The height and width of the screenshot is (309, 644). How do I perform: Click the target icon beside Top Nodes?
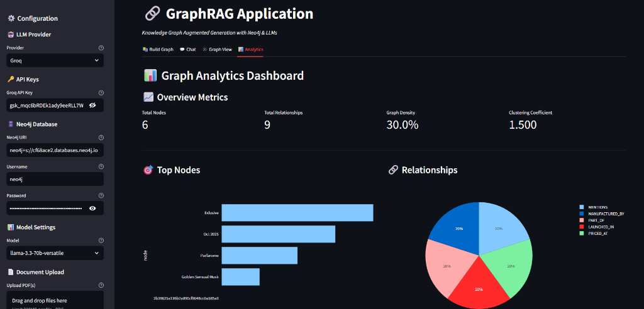tap(148, 170)
